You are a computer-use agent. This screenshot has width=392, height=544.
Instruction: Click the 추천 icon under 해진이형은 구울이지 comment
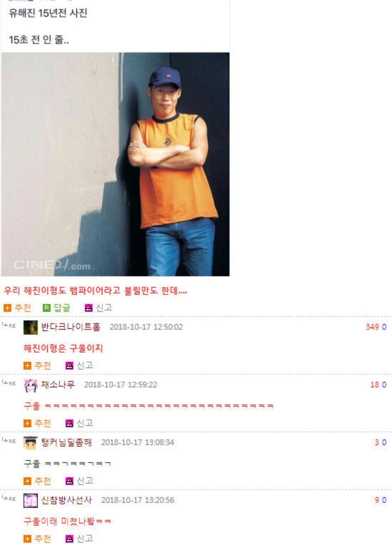pos(27,366)
